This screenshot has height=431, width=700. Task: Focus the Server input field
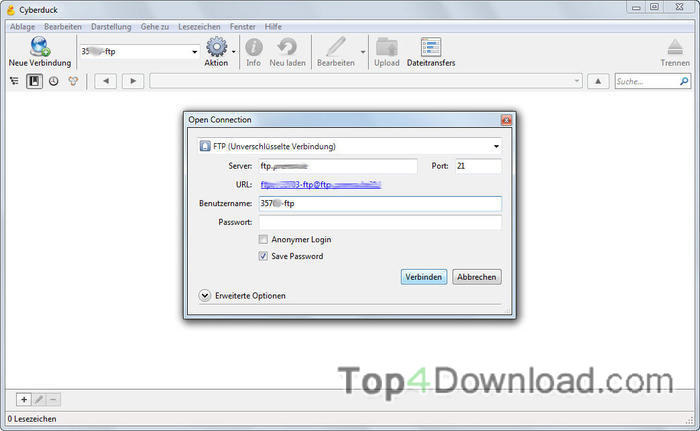[x=338, y=166]
